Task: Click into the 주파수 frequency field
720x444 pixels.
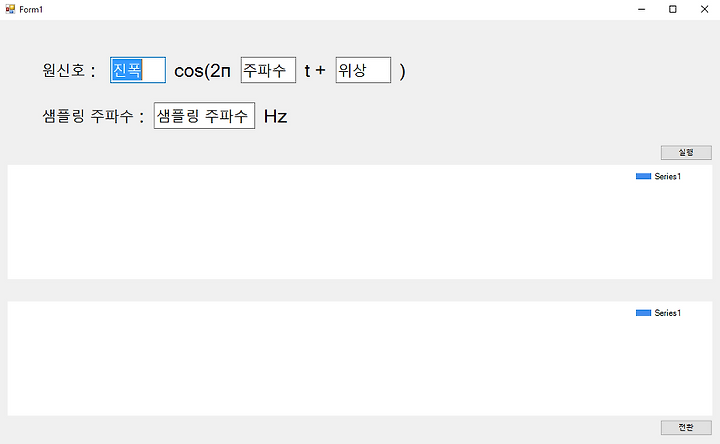Action: click(x=268, y=70)
